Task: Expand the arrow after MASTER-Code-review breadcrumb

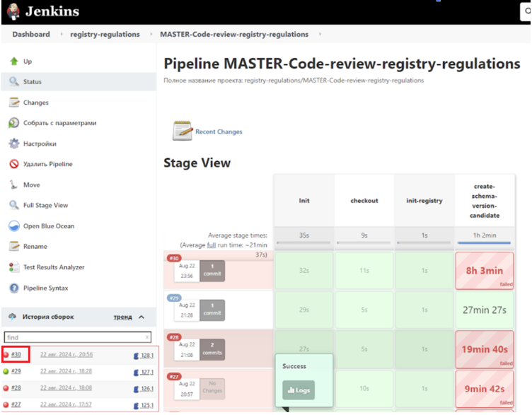Action: [320, 34]
